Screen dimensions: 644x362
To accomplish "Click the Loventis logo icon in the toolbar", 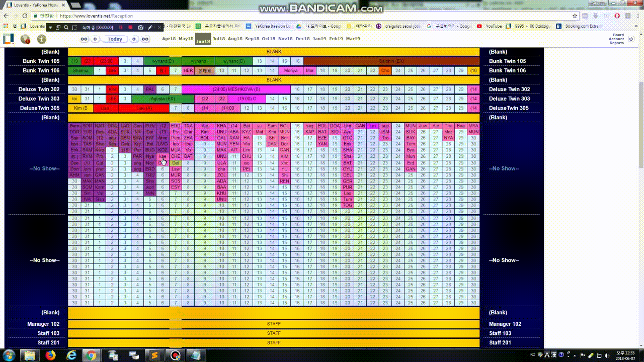I will (x=9, y=39).
